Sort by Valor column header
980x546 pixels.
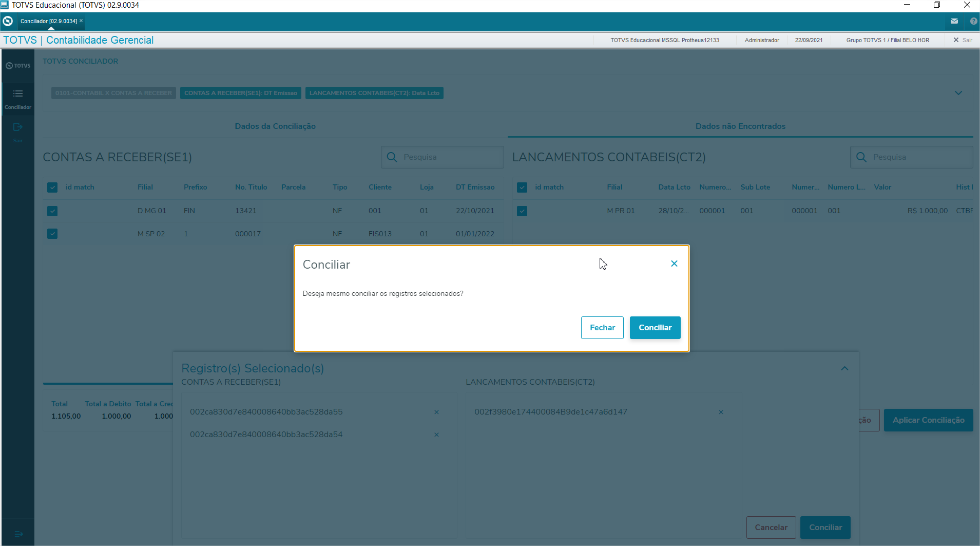click(882, 187)
